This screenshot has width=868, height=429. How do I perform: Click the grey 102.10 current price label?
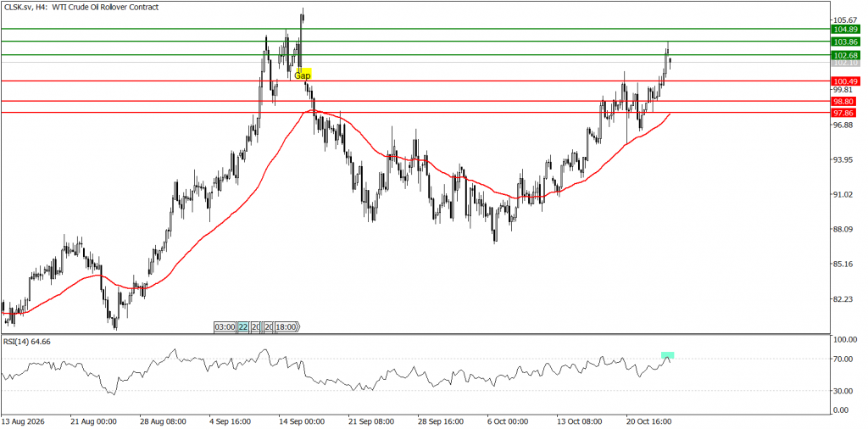[845, 63]
